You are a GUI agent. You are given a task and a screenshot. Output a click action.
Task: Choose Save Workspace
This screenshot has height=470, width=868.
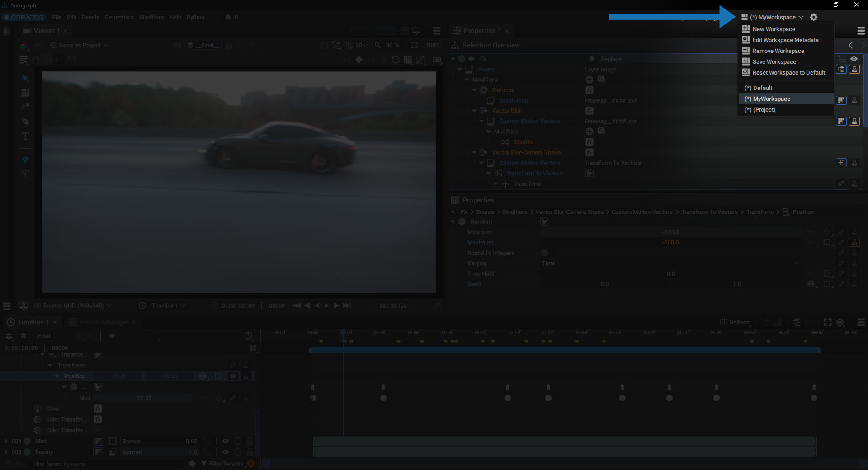pyautogui.click(x=786, y=61)
